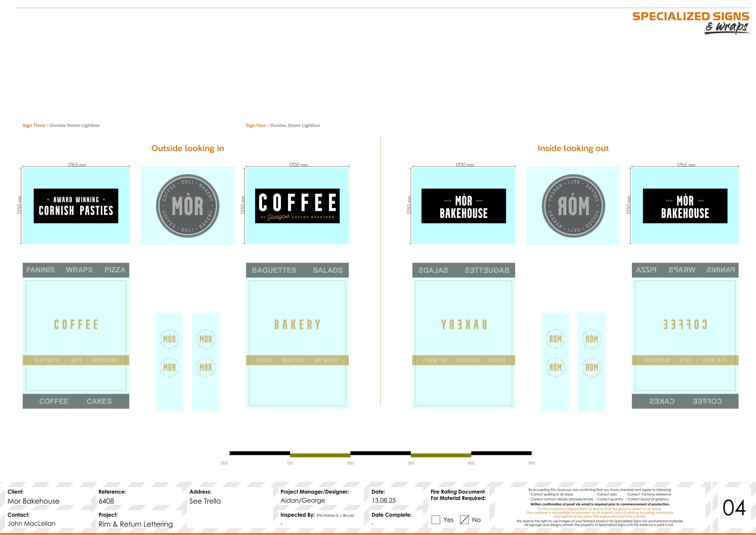The height and width of the screenshot is (535, 756).
Task: Click the unmirrored PANINIS WRAPS PIZZA banner
Action: 76,270
